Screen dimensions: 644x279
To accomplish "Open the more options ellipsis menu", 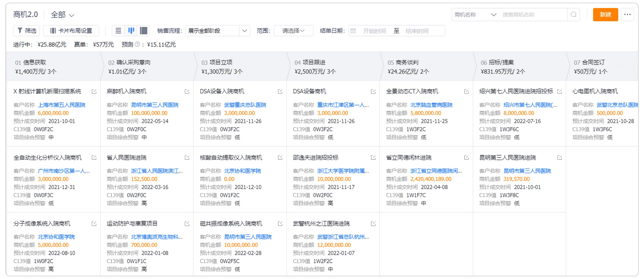I will coord(627,14).
